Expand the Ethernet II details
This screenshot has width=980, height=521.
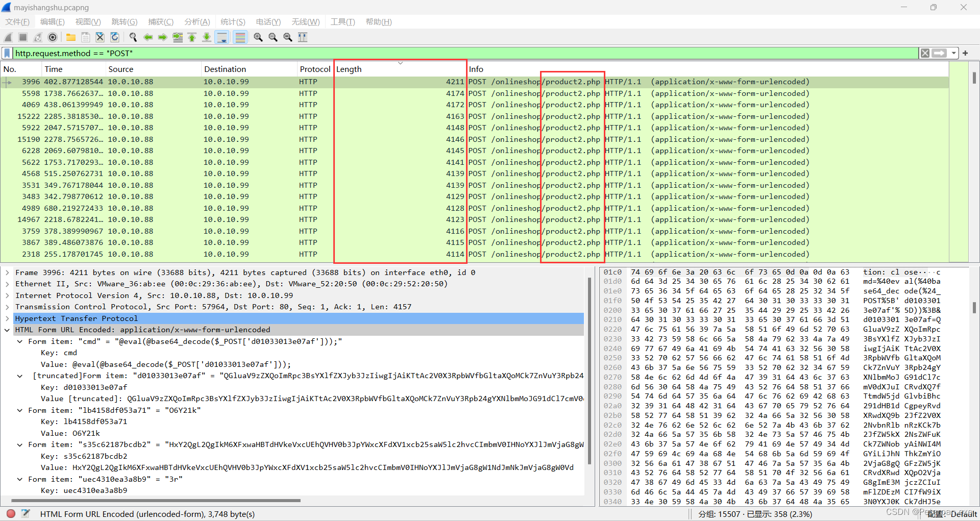pos(7,284)
